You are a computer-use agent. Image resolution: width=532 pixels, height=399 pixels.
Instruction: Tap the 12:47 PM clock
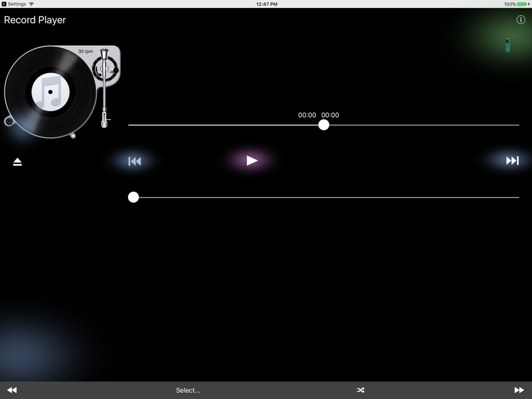pos(267,4)
